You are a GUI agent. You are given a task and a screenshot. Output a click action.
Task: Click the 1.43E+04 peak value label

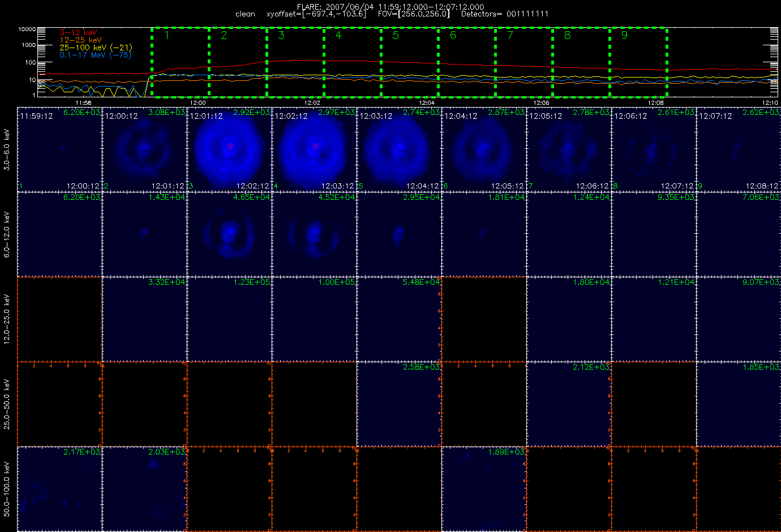tap(167, 198)
